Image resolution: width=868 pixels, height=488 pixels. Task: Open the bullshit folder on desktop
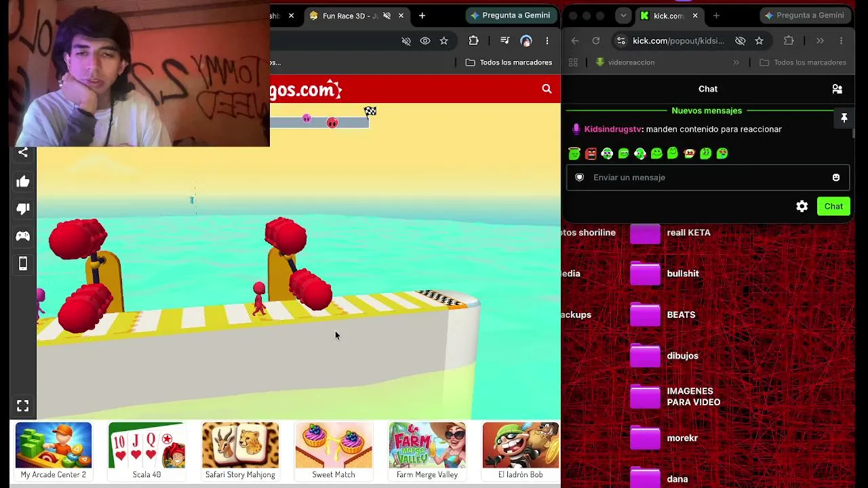tap(645, 274)
